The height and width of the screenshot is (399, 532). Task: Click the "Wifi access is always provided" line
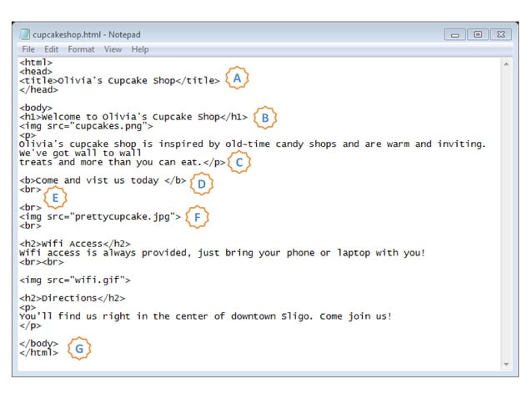(x=223, y=253)
